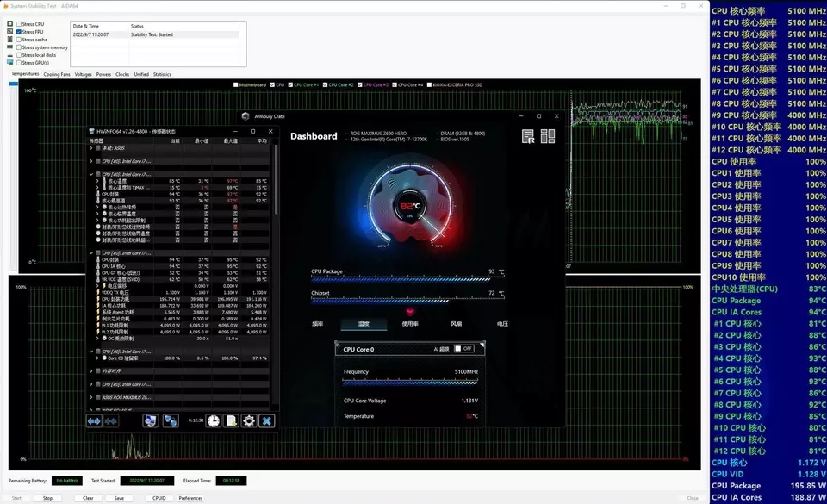Click HWiNFO network connection icon
The height and width of the screenshot is (504, 827).
[171, 420]
